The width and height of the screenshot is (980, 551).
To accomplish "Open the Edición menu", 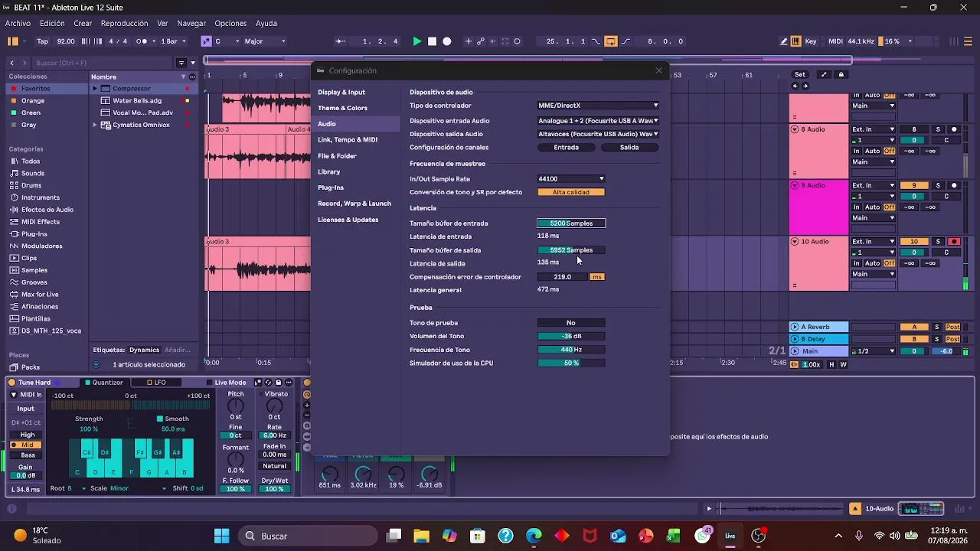I will coord(52,23).
